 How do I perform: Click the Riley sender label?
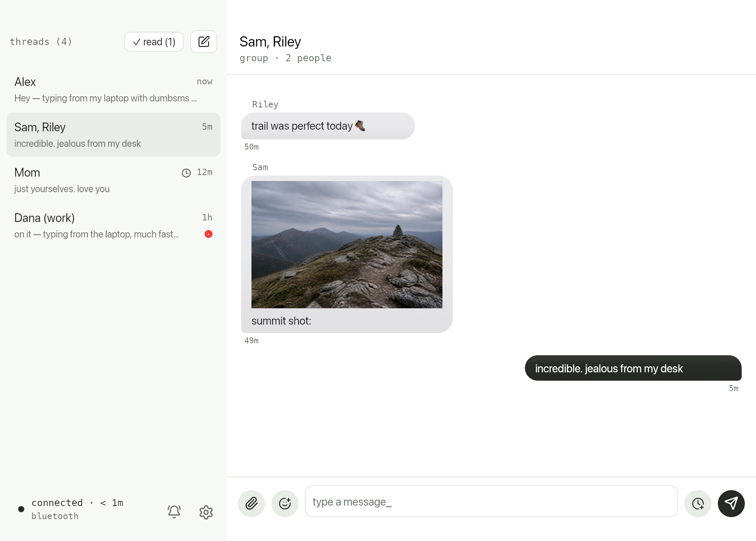[x=265, y=104]
